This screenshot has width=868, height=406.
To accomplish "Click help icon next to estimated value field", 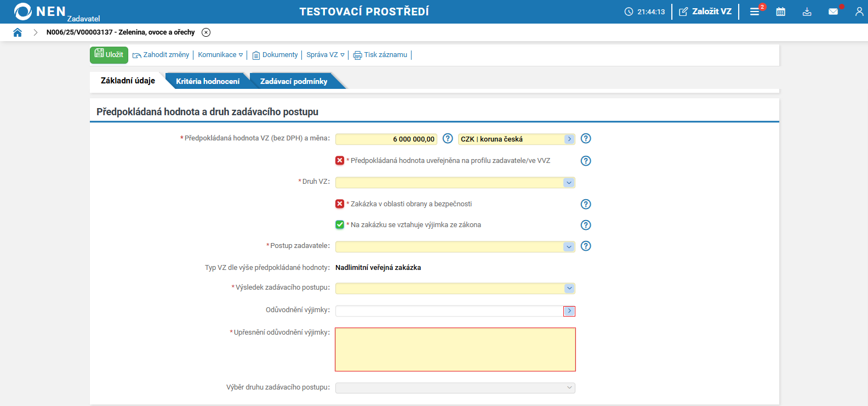I will 448,138.
